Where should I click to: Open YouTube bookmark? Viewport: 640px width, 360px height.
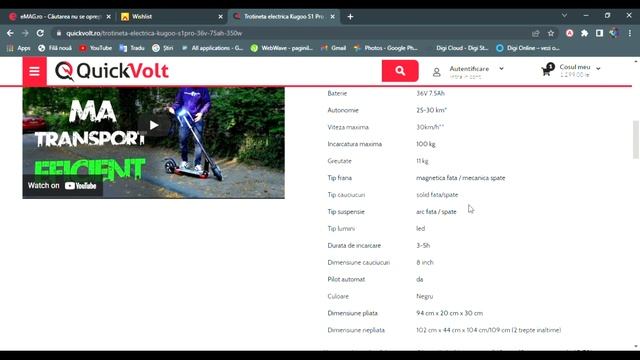click(x=96, y=48)
